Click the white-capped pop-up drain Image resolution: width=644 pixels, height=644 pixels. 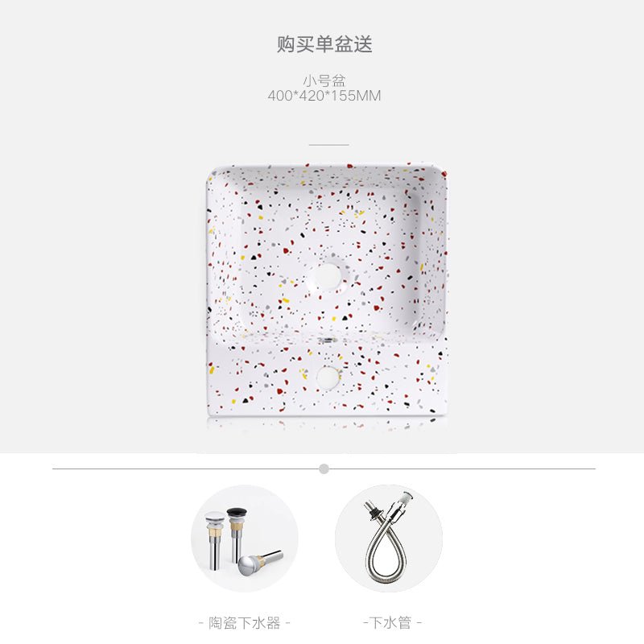point(215,540)
